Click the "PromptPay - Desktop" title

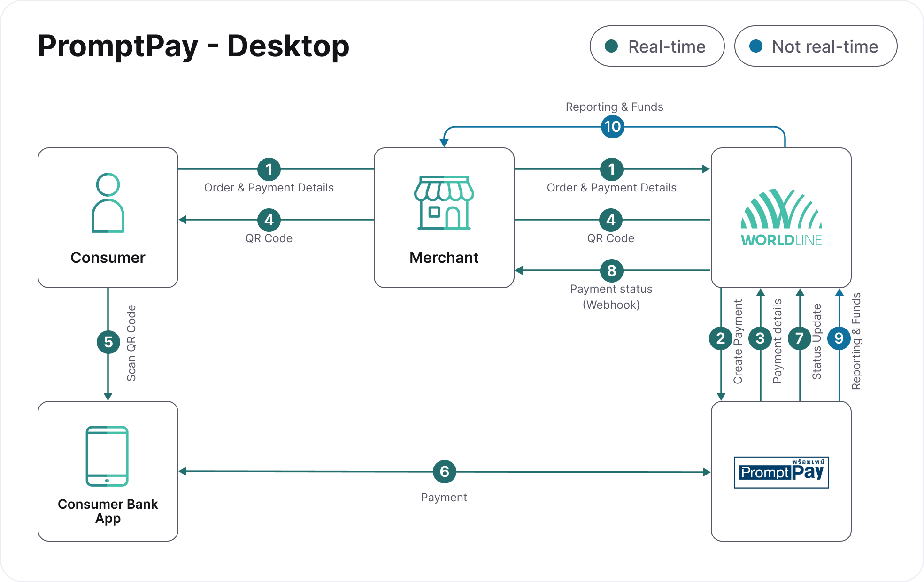click(193, 46)
